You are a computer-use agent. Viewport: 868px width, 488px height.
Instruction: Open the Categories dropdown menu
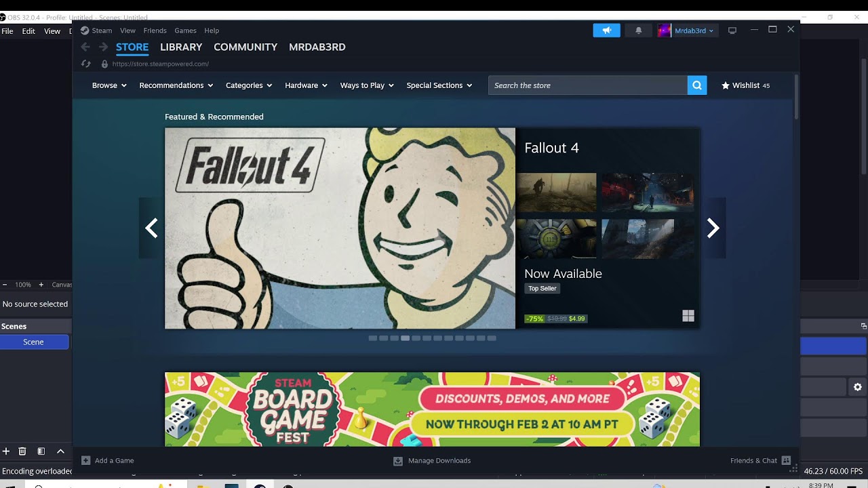pos(249,85)
